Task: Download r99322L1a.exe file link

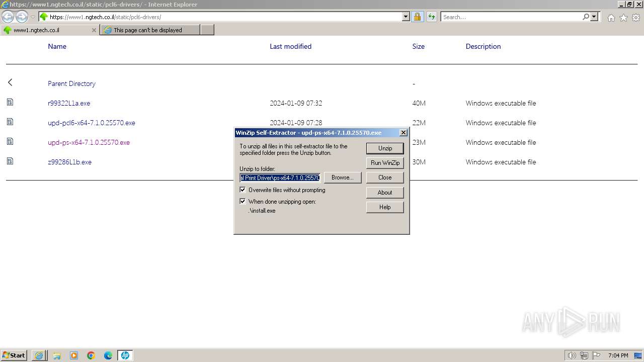Action: pos(69,103)
